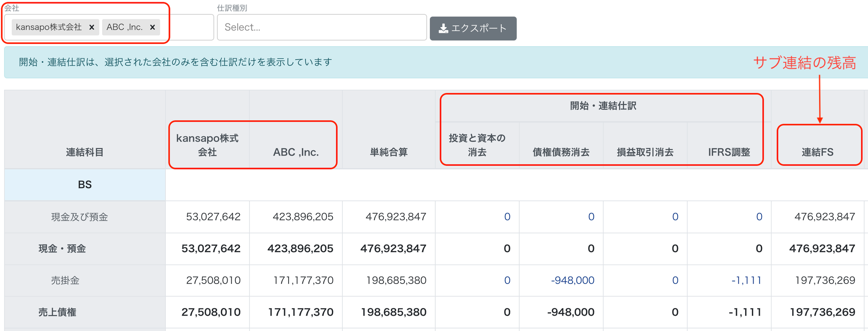Click empty area of 会社 multi-select field
The width and height of the screenshot is (868, 331).
189,28
